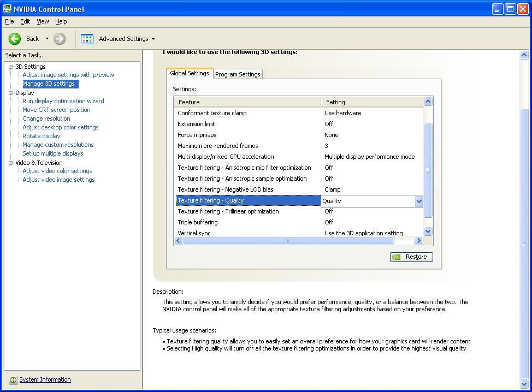The height and width of the screenshot is (392, 532).
Task: Click the Advanced Settings grid icon
Action: click(x=87, y=39)
